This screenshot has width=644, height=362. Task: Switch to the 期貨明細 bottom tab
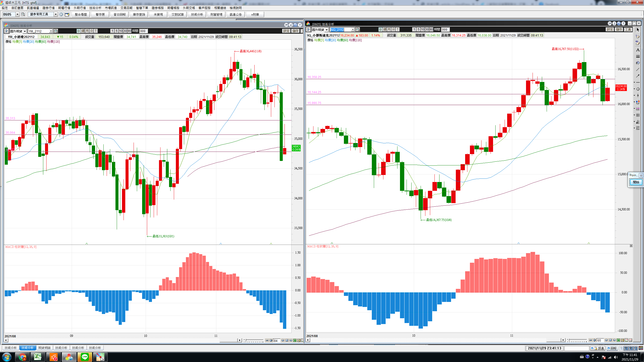(44, 348)
